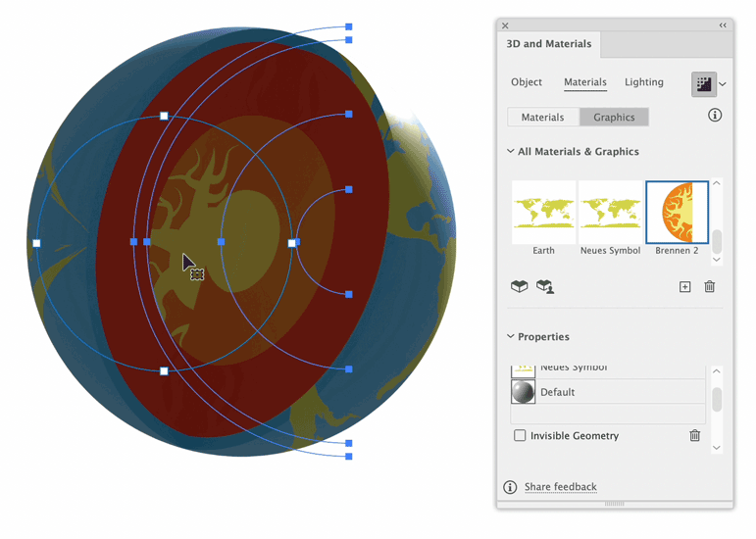Screen dimensions: 756x539
Task: Click trash icon next to add graphic
Action: (x=709, y=286)
